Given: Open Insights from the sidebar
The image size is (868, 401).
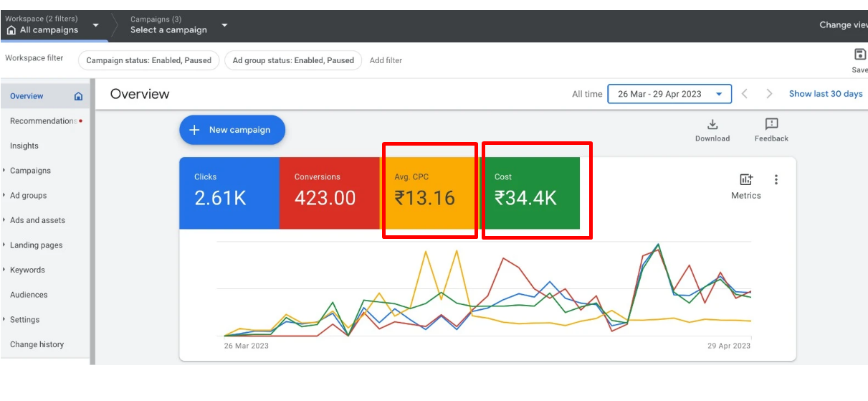Looking at the screenshot, I should tap(24, 146).
